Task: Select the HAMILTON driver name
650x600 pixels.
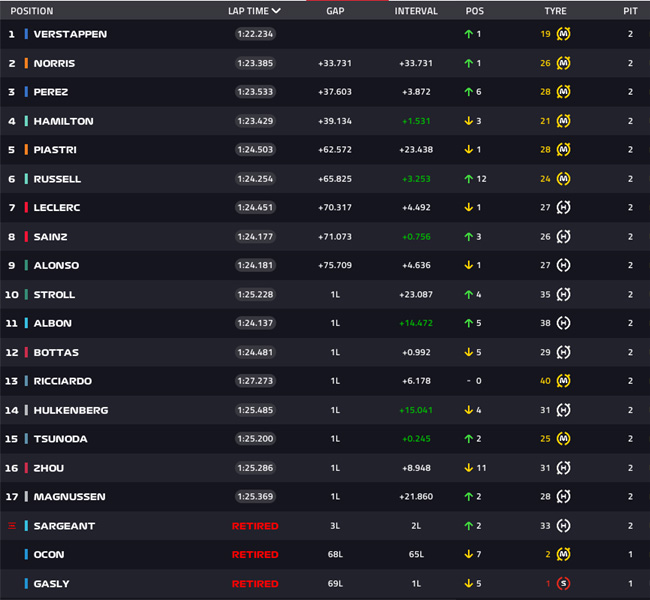Action: (x=63, y=121)
